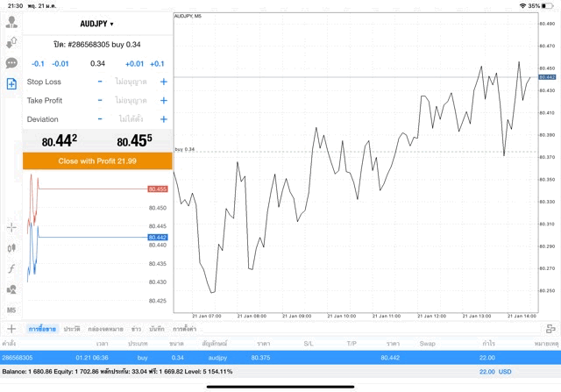Screen dimensions: 561x392
Task: Sort by the กำไร column header
Action: [x=488, y=344]
